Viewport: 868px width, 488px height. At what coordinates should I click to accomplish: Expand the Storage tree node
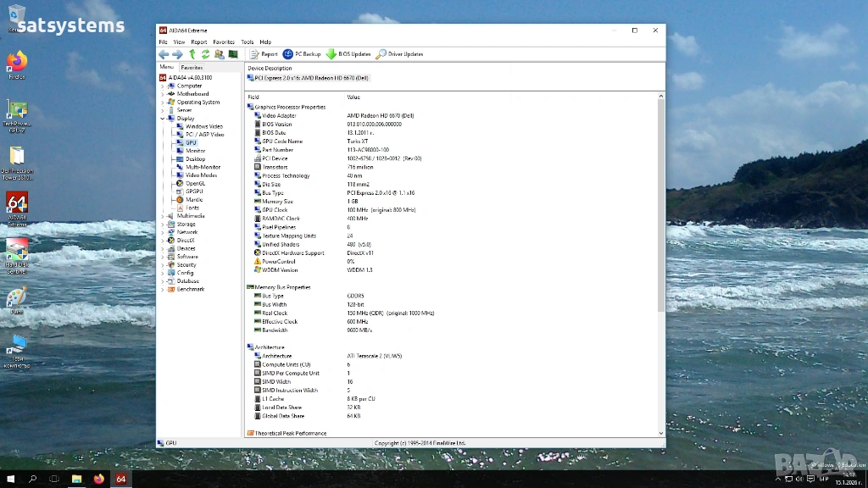[x=163, y=224]
